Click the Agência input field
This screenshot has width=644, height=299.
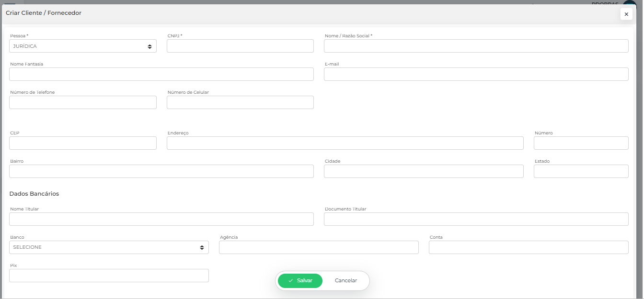319,247
